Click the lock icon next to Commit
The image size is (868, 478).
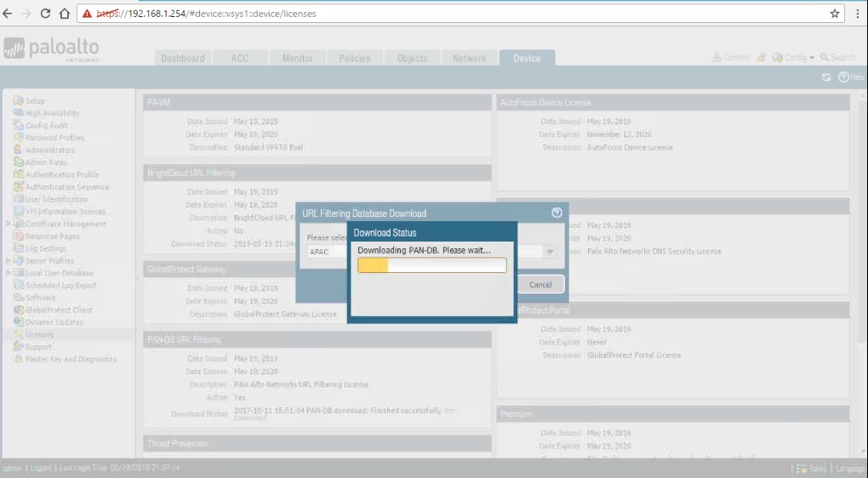tap(762, 57)
